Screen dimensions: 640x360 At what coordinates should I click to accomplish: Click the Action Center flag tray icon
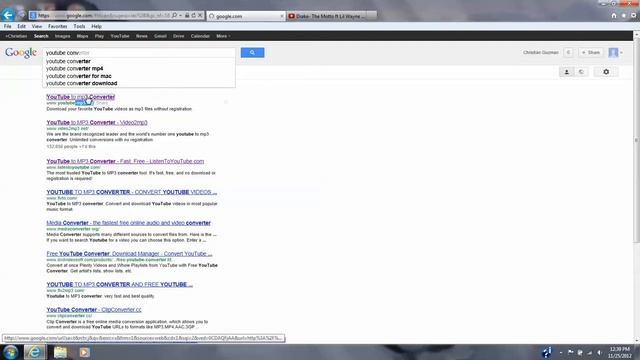click(570, 352)
